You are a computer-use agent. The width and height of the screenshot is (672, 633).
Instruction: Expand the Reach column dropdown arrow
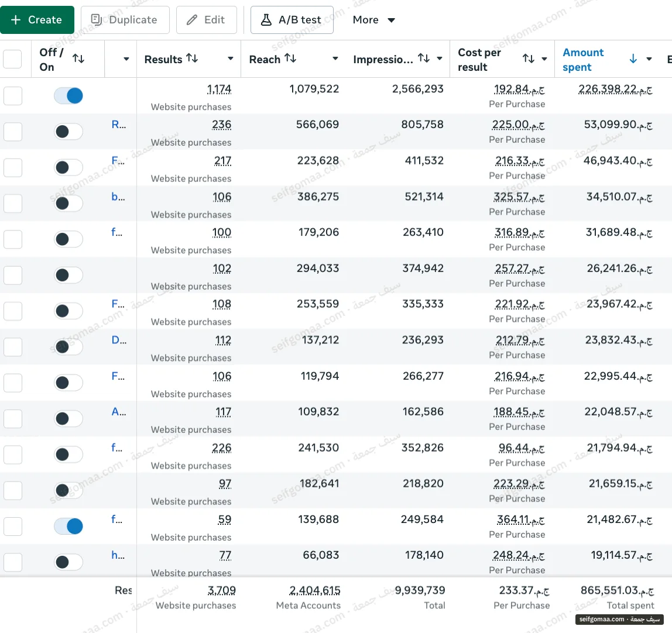coord(335,59)
